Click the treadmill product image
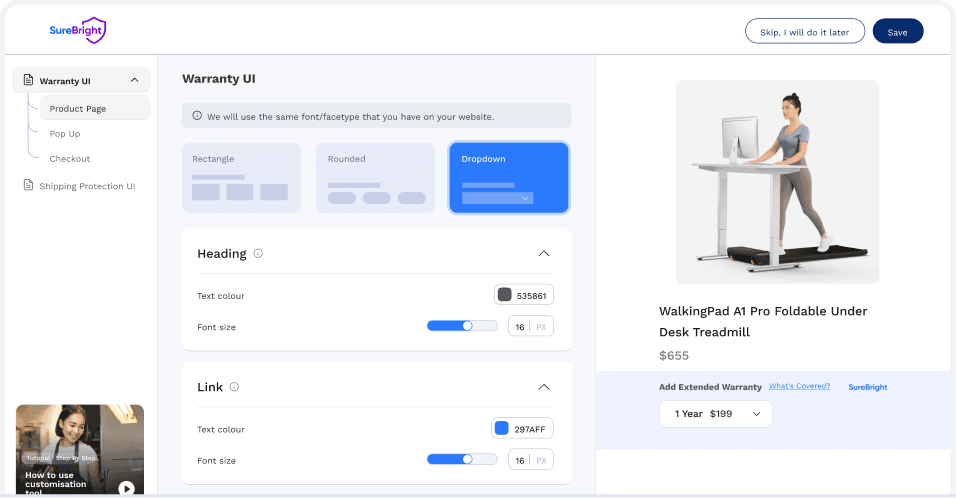 pyautogui.click(x=777, y=182)
